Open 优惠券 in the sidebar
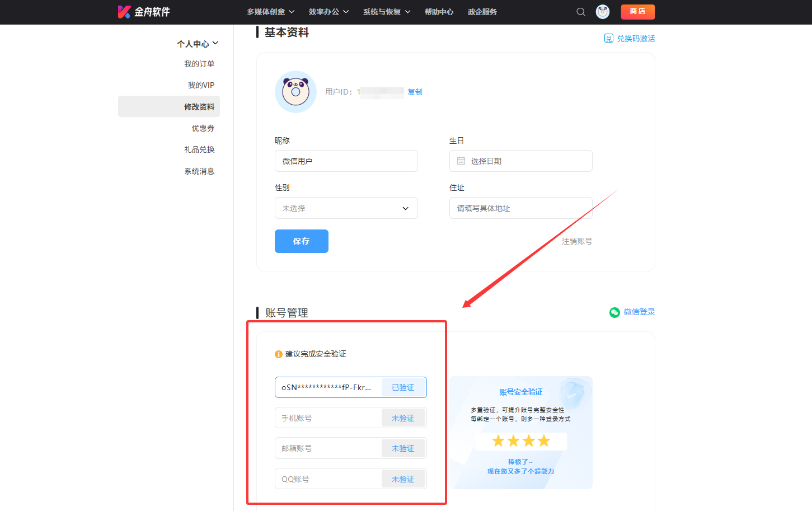Screen dimensions: 812x511 tap(203, 128)
